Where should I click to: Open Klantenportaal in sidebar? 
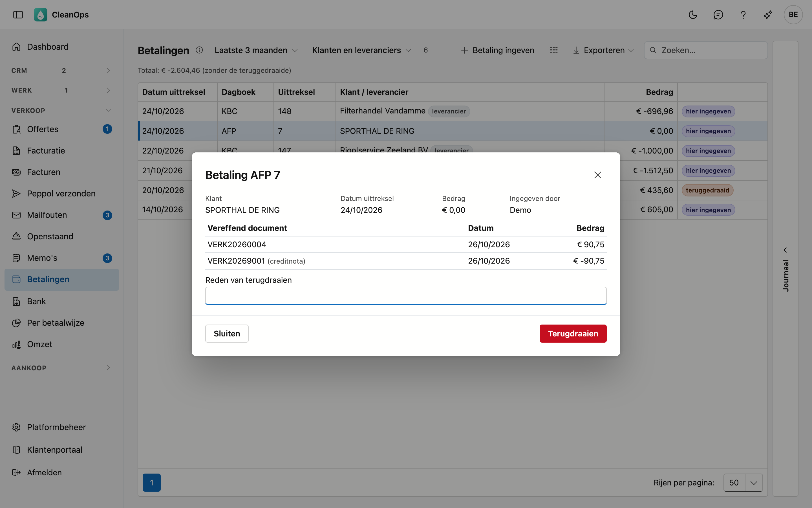62,450
